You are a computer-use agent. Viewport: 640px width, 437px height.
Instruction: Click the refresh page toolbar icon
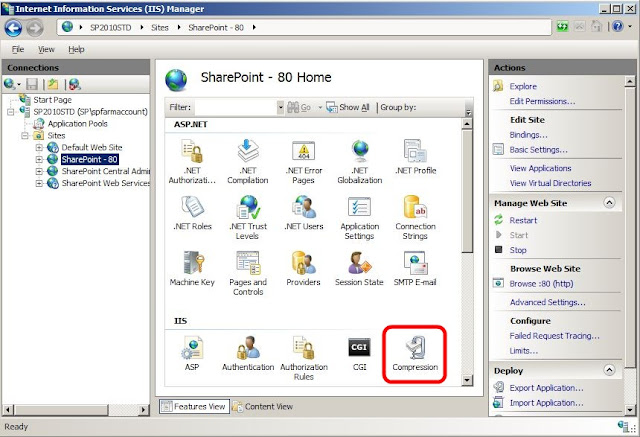563,27
